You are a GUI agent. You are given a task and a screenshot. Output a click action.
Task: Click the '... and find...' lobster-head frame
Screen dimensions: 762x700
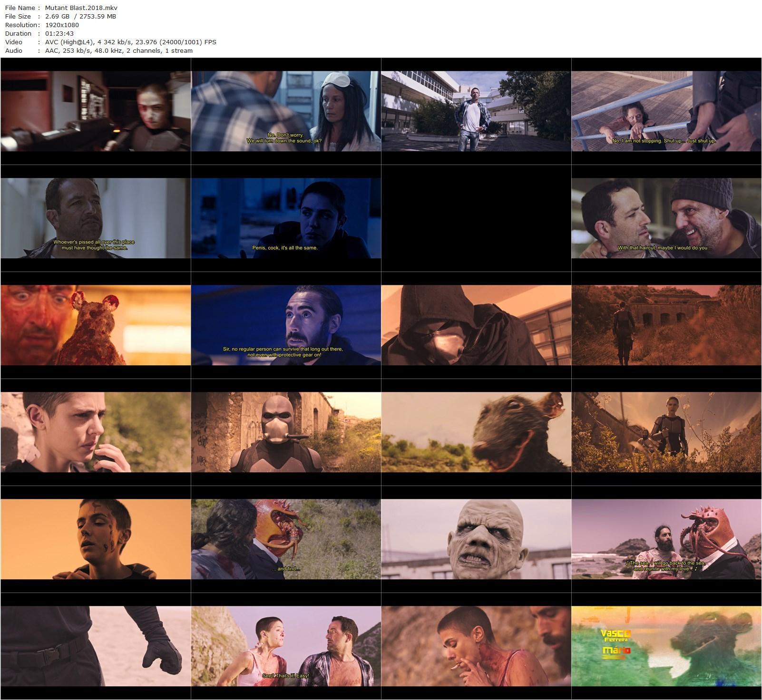[286, 539]
